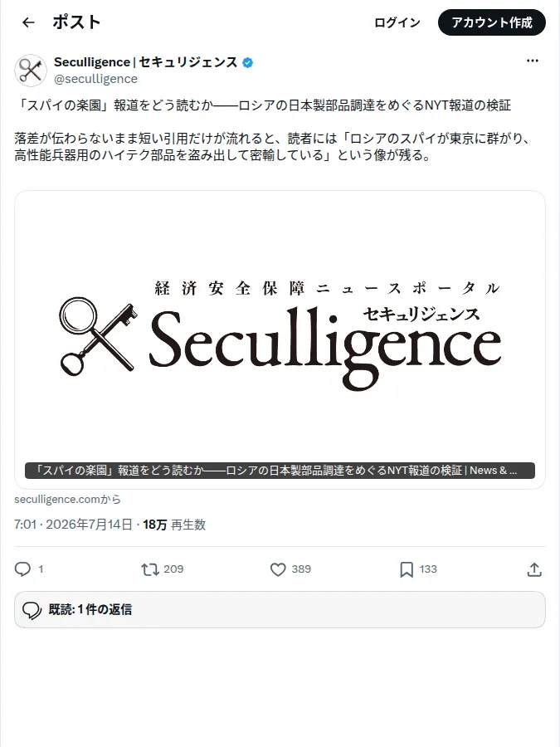Viewport: 560px width, 747px height.
Task: Share the post via upload icon
Action: click(534, 569)
